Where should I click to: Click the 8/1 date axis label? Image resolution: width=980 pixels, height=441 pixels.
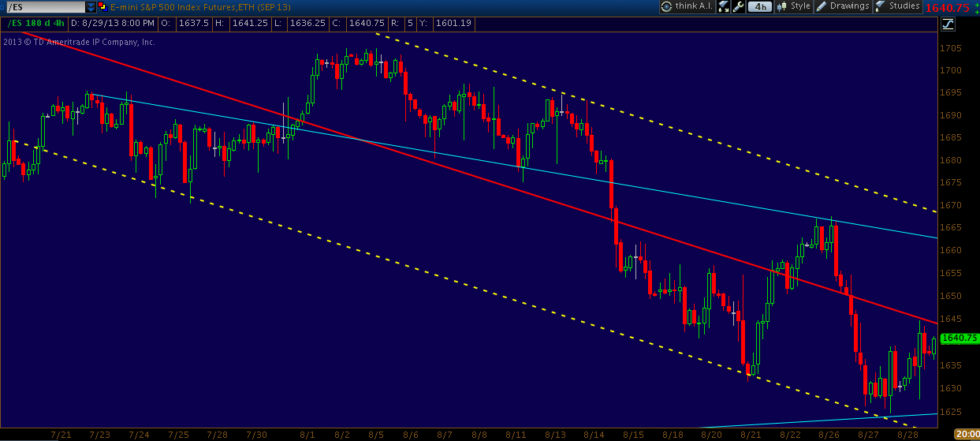point(307,435)
